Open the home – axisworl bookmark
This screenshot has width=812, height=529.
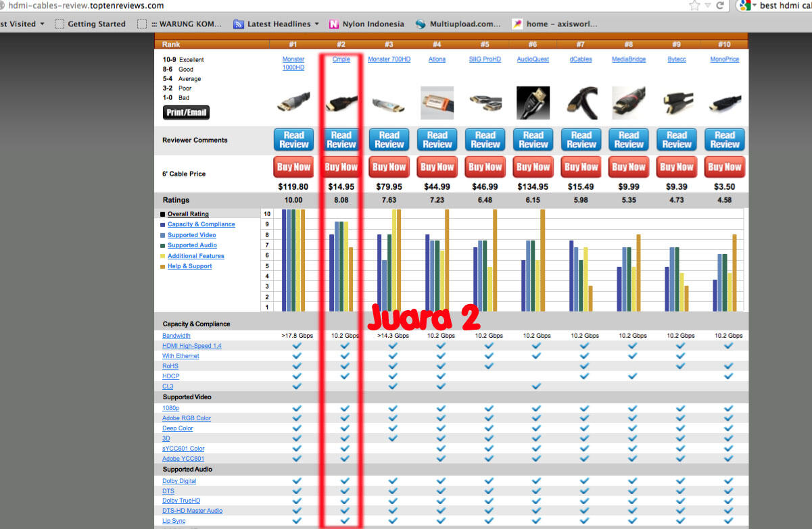pyautogui.click(x=555, y=24)
